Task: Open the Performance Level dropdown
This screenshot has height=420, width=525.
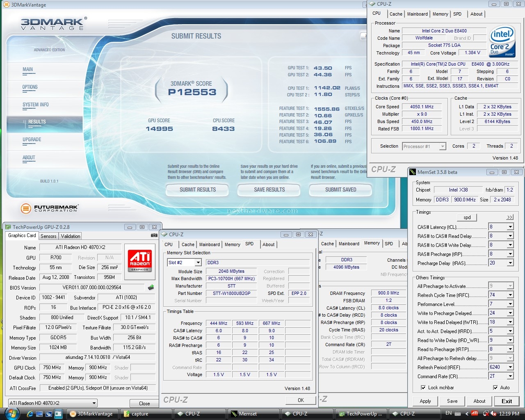Action: pyautogui.click(x=510, y=304)
